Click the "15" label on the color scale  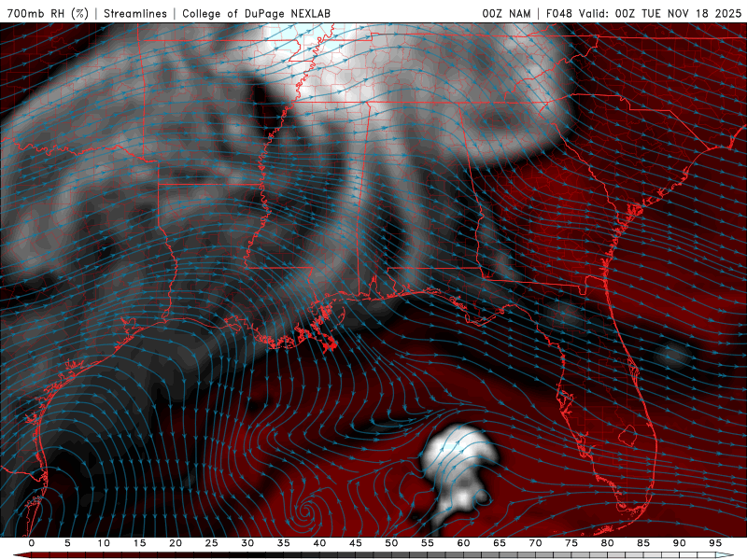click(139, 543)
